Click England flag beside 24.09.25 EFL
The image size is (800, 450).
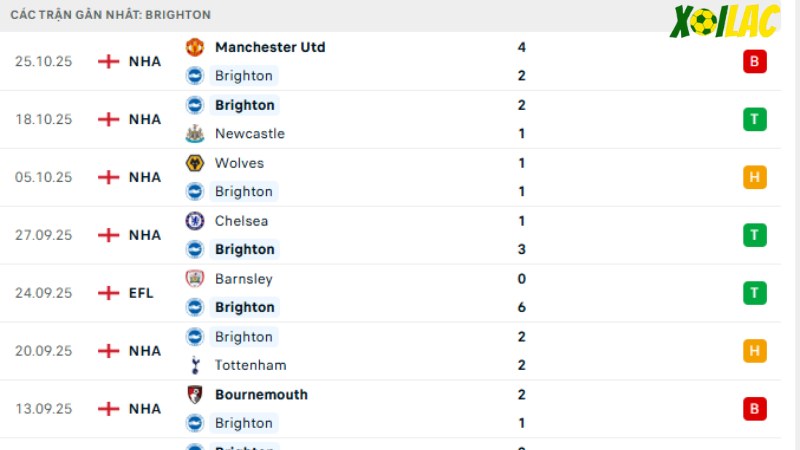[x=108, y=293]
